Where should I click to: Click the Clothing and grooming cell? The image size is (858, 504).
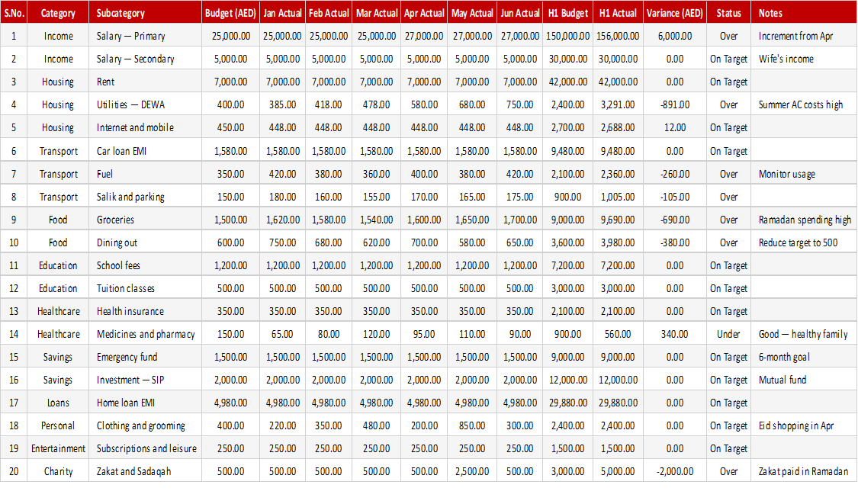point(145,425)
